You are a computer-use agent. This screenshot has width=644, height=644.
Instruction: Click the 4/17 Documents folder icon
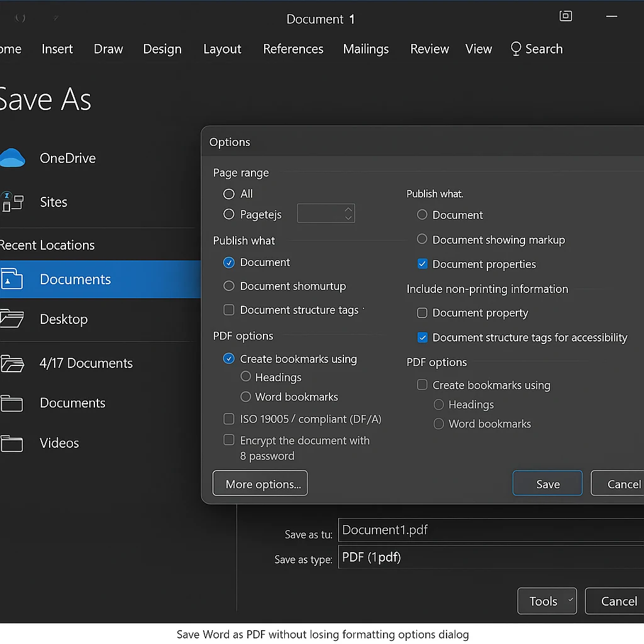tap(12, 364)
